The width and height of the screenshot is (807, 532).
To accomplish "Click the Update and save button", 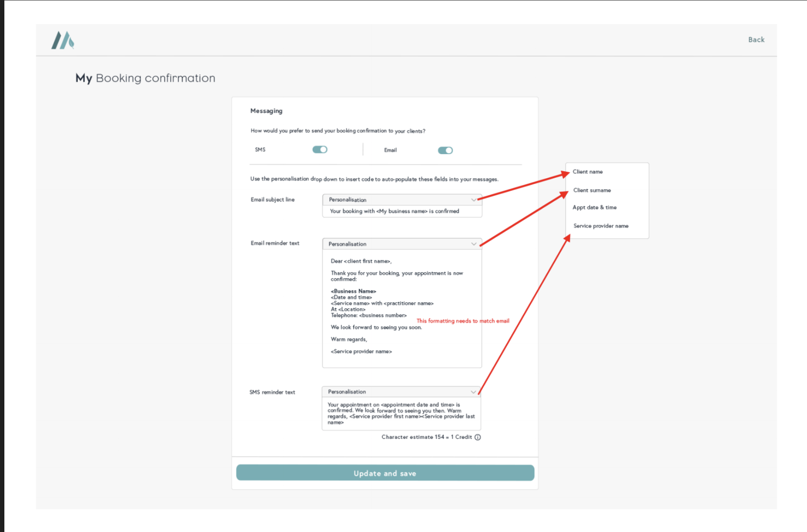I will [385, 473].
